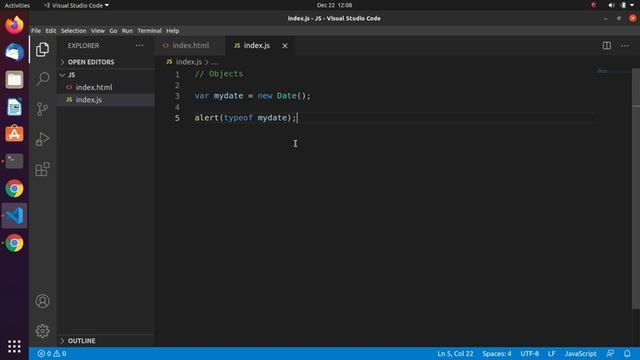The height and width of the screenshot is (360, 640).
Task: Open the Selection menu
Action: click(73, 31)
